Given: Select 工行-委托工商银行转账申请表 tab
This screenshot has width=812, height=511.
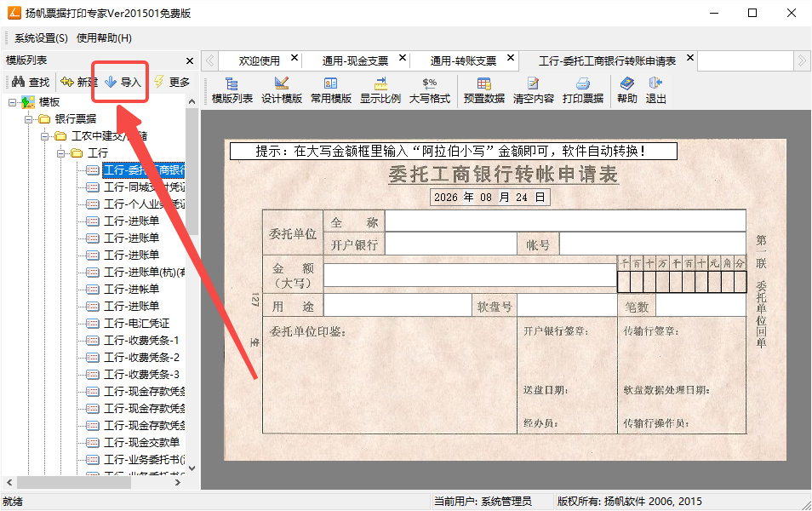Looking at the screenshot, I should (607, 61).
